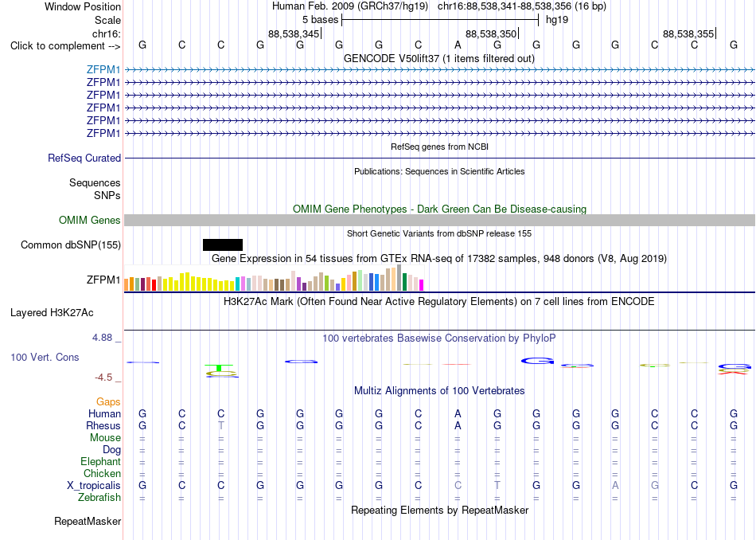Image resolution: width=756 pixels, height=540 pixels.
Task: Click "hg19" next to the scale bar
Action: pyautogui.click(x=557, y=20)
